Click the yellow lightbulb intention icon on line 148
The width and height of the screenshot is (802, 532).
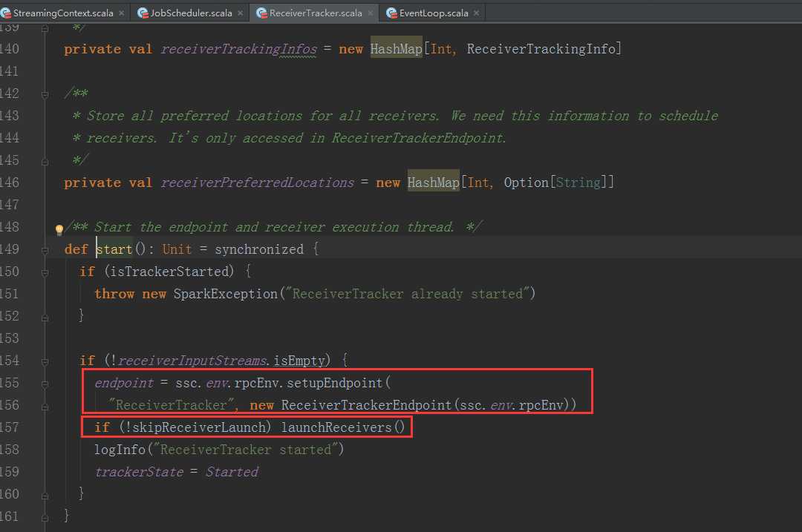tap(59, 229)
